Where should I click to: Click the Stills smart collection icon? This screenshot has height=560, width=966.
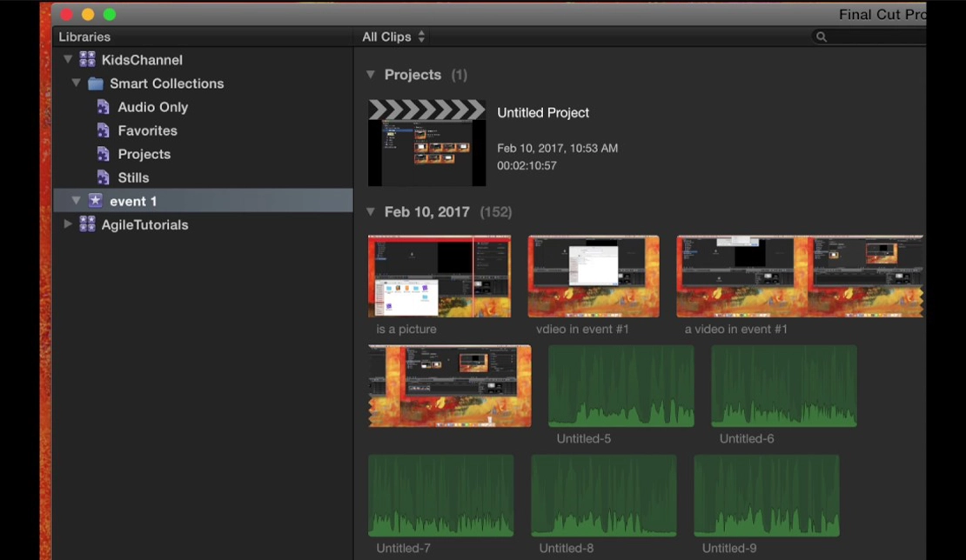(x=104, y=177)
